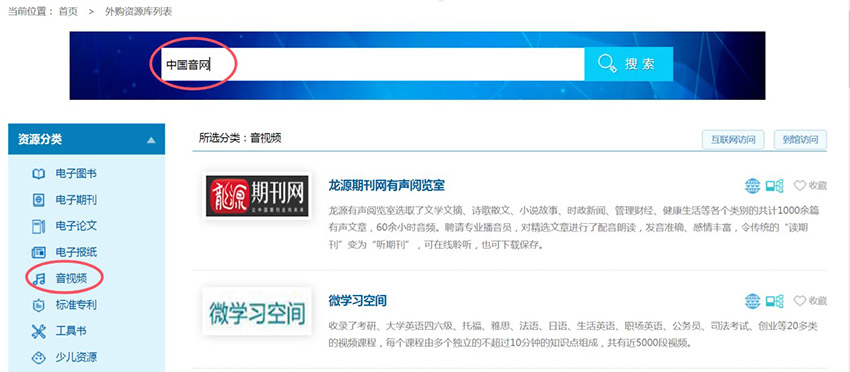Open the 电子期刊 category
This screenshot has height=372, width=850.
[x=76, y=200]
